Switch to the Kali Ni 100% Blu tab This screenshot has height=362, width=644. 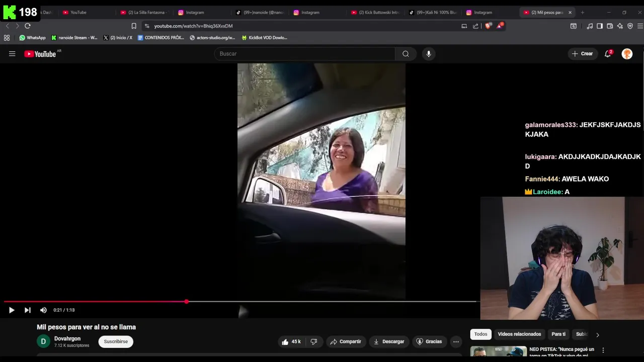pyautogui.click(x=434, y=12)
